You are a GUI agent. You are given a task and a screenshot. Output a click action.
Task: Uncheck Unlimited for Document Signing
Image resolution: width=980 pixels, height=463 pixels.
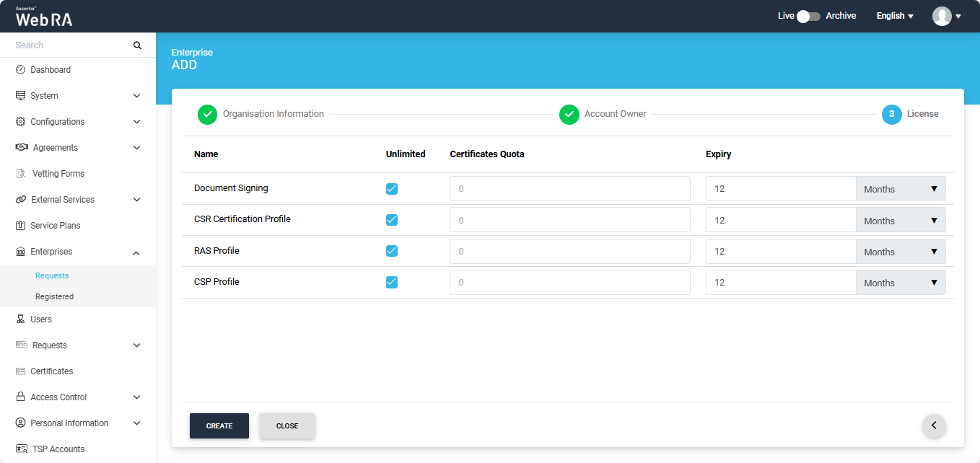pyautogui.click(x=392, y=189)
